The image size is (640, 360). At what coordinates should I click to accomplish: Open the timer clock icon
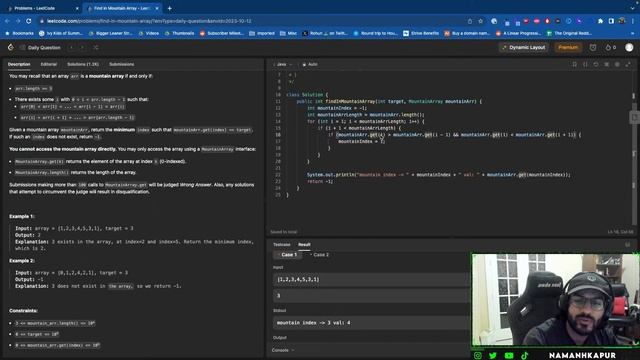[x=593, y=48]
